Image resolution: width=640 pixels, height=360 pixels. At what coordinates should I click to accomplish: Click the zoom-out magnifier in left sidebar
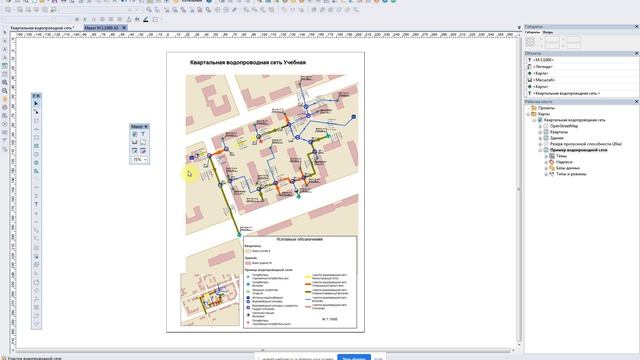point(4,91)
